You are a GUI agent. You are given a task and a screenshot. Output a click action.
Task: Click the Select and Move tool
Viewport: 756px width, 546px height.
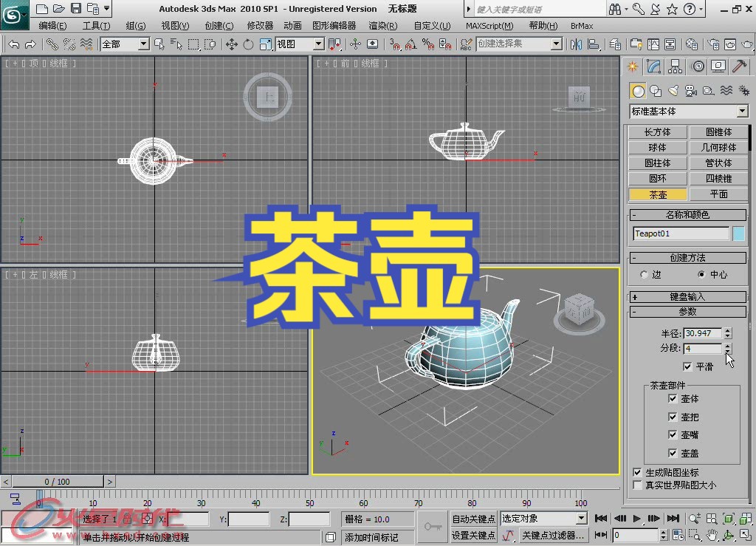(232, 44)
